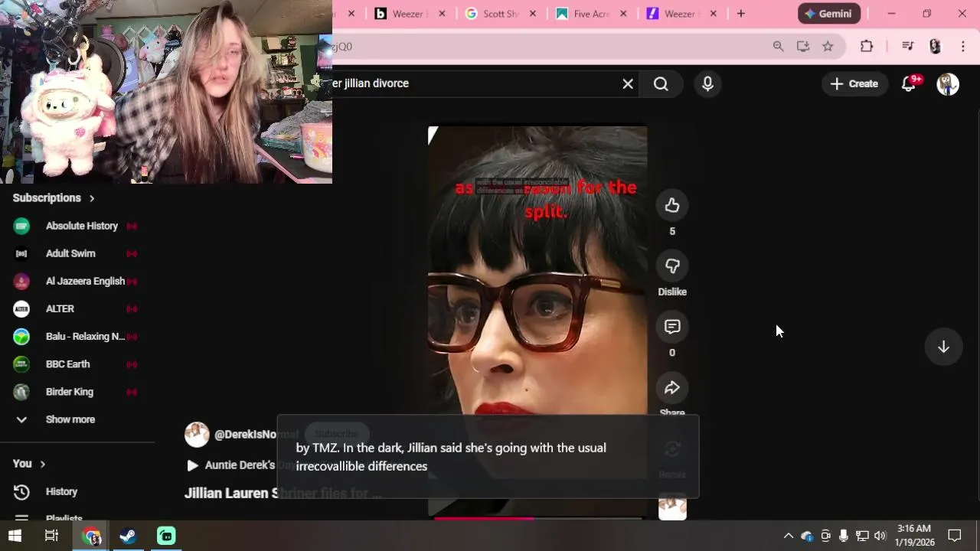Expand Subscriptions section header

click(54, 197)
